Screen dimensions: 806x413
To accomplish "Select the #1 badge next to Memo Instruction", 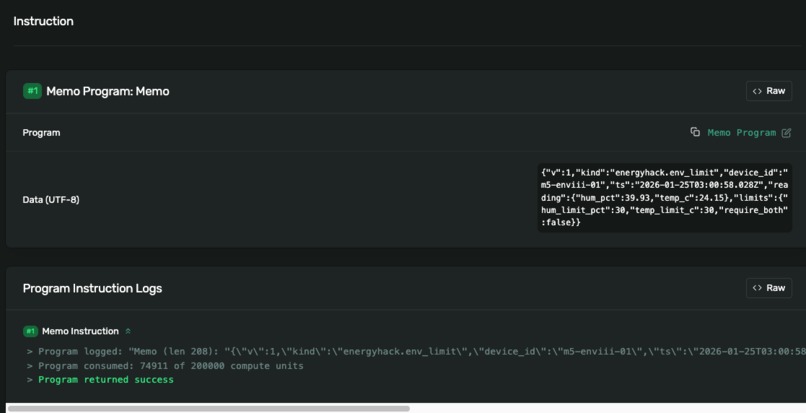I will point(30,331).
